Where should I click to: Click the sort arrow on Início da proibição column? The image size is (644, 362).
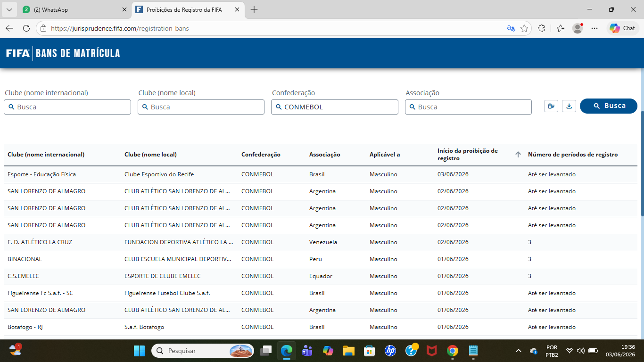518,155
